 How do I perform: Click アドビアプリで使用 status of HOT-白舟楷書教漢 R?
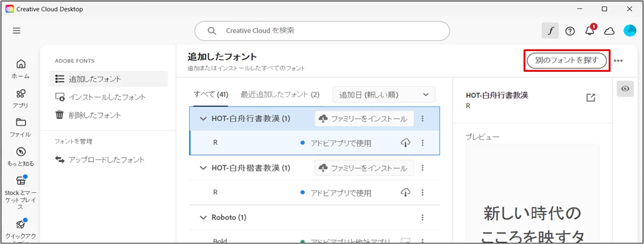point(336,192)
